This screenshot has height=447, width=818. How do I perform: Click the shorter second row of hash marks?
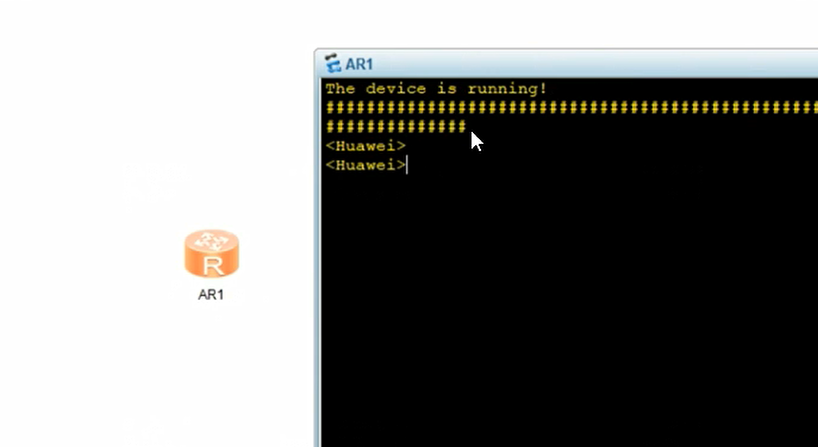click(x=395, y=127)
